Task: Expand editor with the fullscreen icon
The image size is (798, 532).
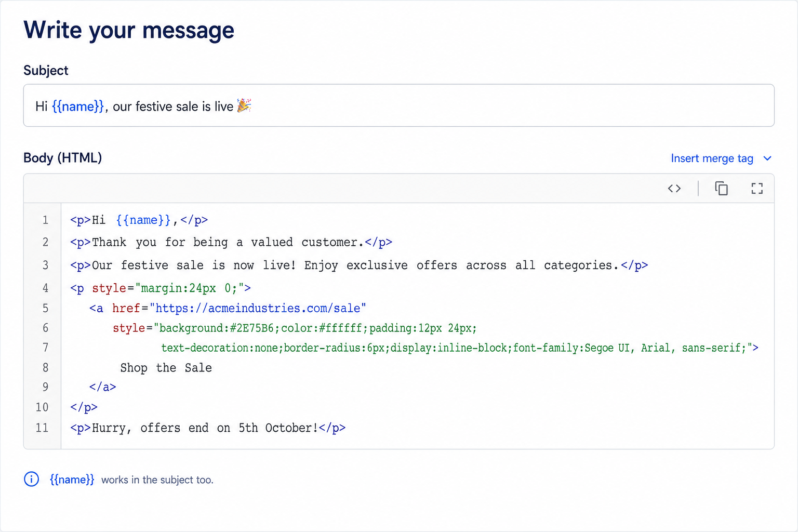Action: pyautogui.click(x=757, y=189)
